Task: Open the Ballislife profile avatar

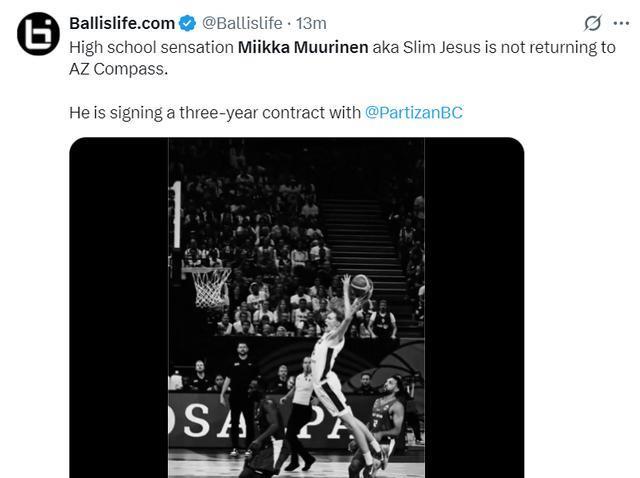Action: (x=37, y=34)
